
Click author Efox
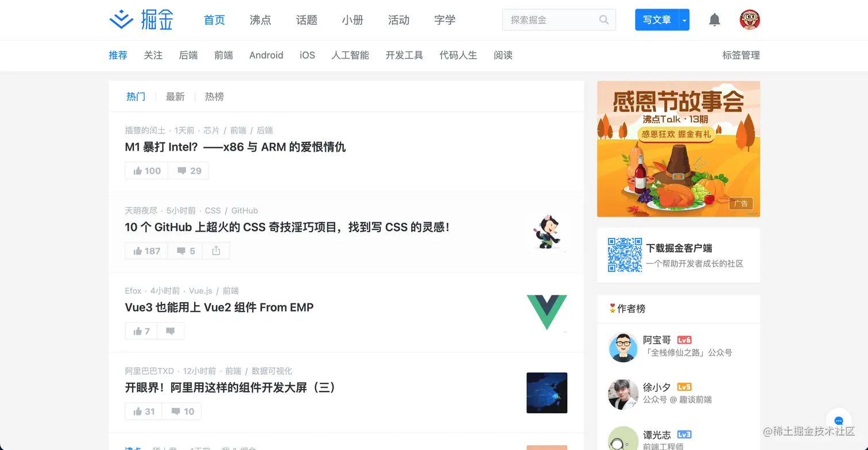click(x=133, y=291)
